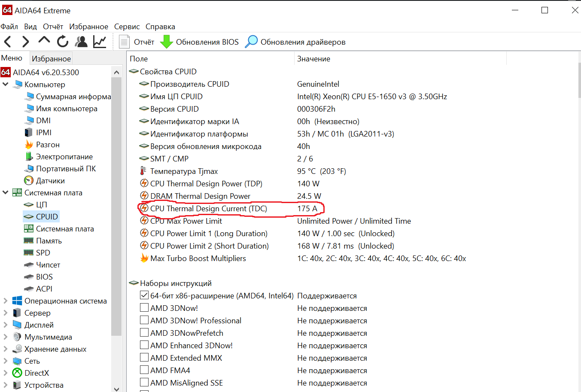Select the battery icon beside Электропитание

click(29, 157)
